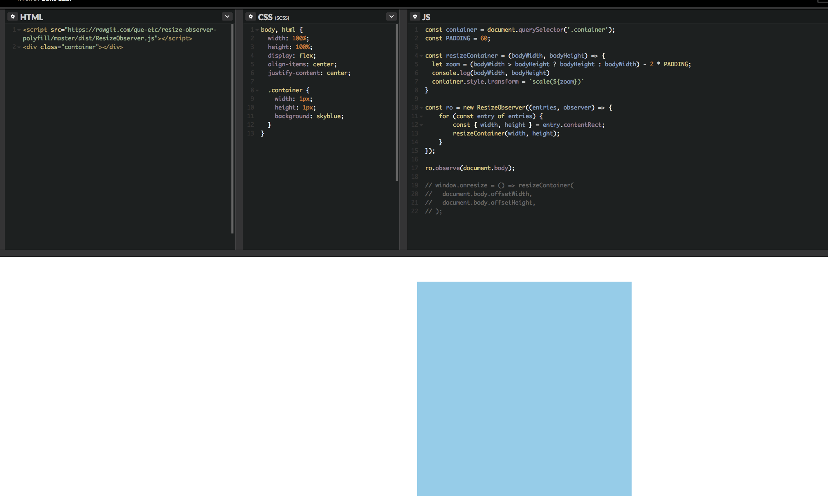Click the CSS (SCSS) panel title

point(273,17)
